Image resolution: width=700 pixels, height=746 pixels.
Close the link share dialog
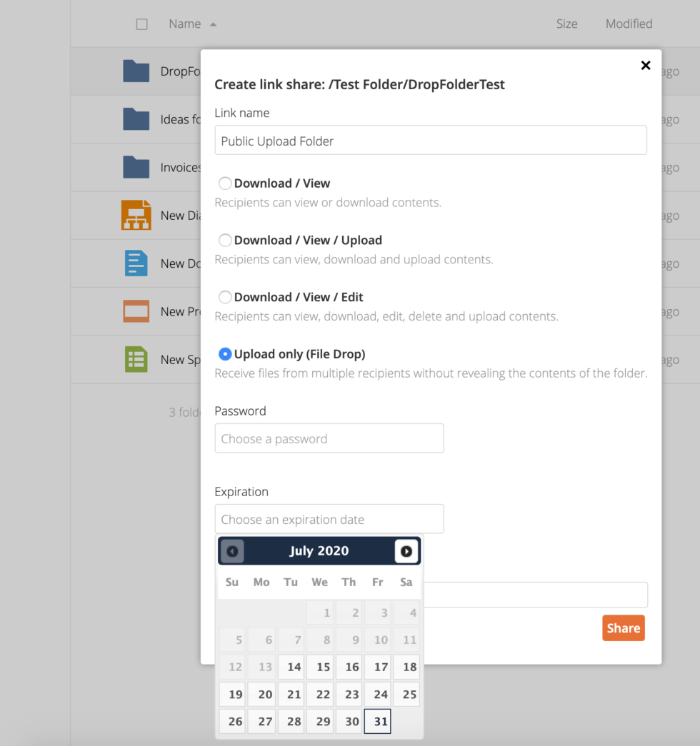click(645, 65)
